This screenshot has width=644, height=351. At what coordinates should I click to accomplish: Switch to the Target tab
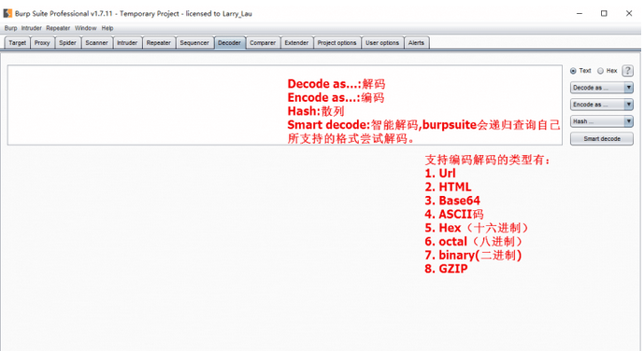click(17, 43)
